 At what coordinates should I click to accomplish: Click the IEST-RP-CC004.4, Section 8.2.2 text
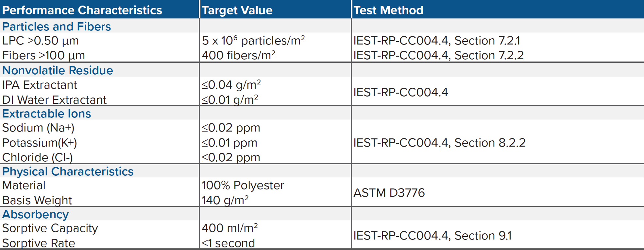tap(439, 143)
